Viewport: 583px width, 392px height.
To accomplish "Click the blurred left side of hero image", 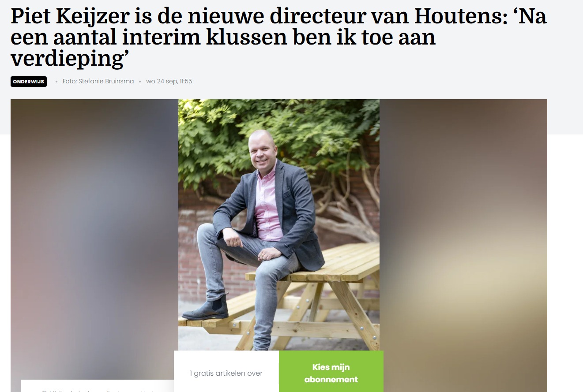I will tap(94, 238).
